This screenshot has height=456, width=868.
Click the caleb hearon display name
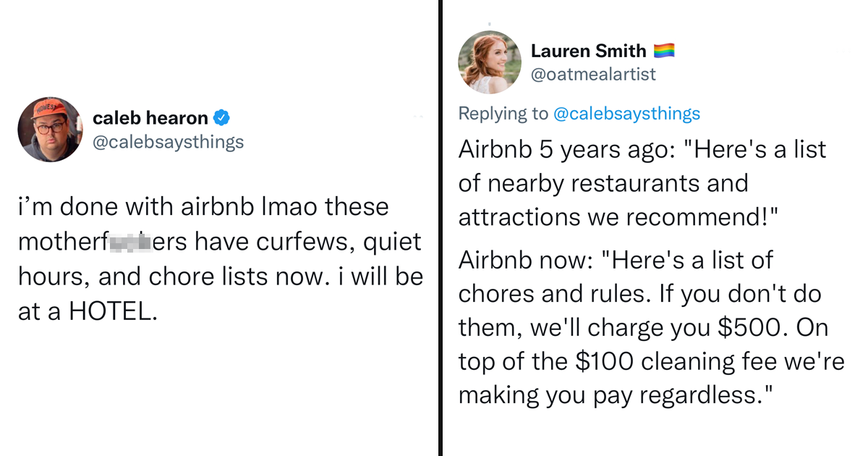point(150,118)
